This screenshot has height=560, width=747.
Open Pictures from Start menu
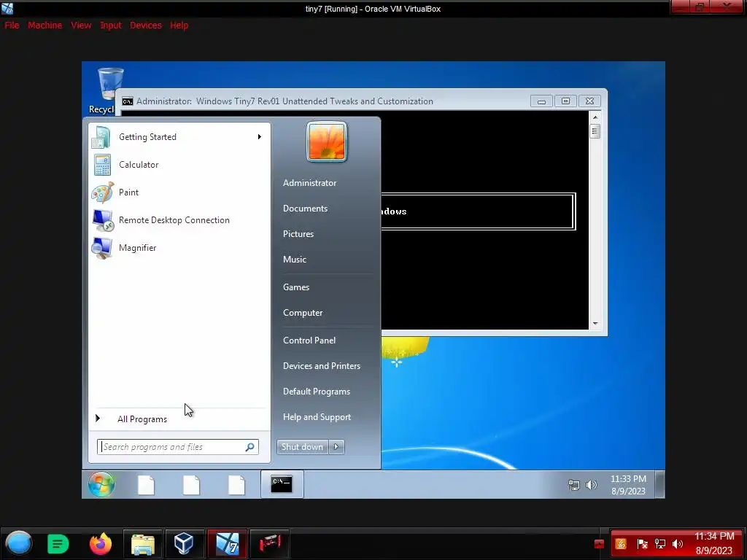click(298, 234)
